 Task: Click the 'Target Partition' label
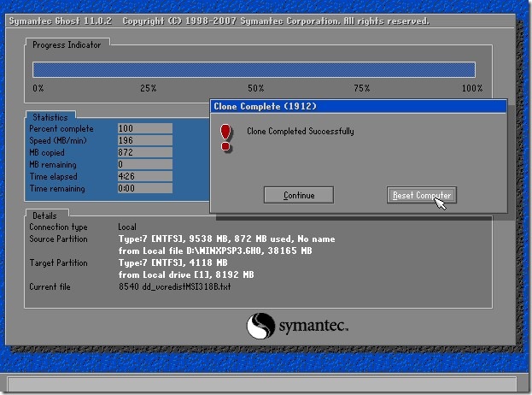tap(58, 262)
